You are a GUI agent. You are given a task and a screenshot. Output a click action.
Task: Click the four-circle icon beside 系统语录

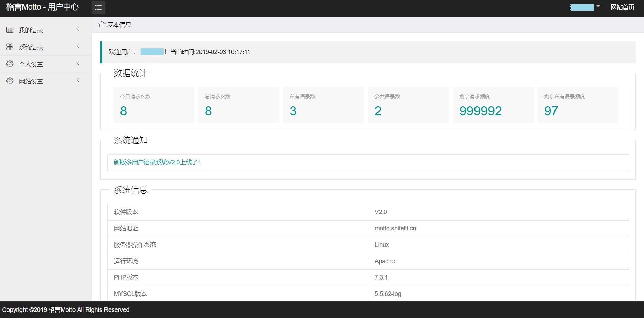click(10, 47)
